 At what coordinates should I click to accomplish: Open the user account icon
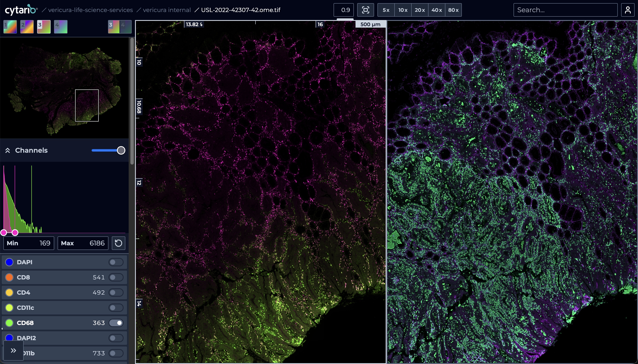[x=628, y=10]
